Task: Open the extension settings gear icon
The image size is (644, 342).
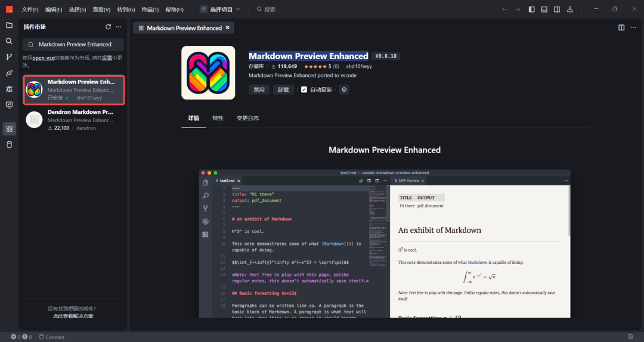Action: coord(344,89)
